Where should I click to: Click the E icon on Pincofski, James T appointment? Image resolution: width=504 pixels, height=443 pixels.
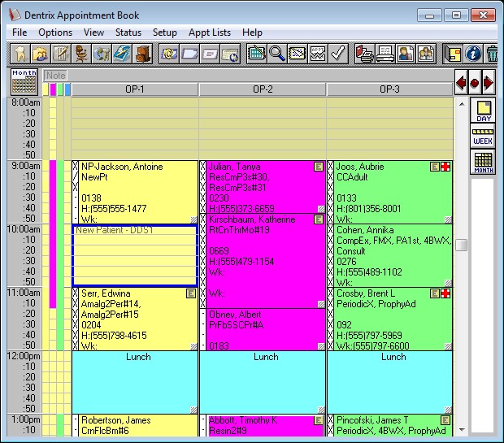(x=445, y=420)
